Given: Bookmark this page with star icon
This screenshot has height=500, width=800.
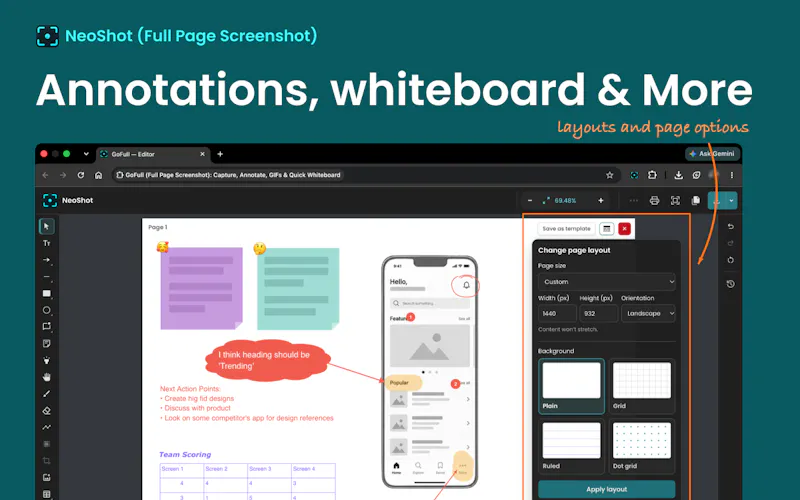Looking at the screenshot, I should point(610,175).
